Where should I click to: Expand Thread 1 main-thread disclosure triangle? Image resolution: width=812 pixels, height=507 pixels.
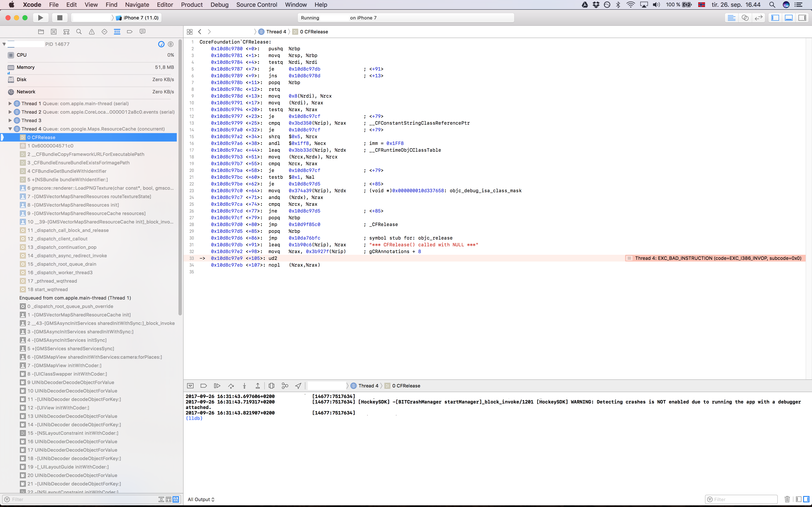(10, 104)
